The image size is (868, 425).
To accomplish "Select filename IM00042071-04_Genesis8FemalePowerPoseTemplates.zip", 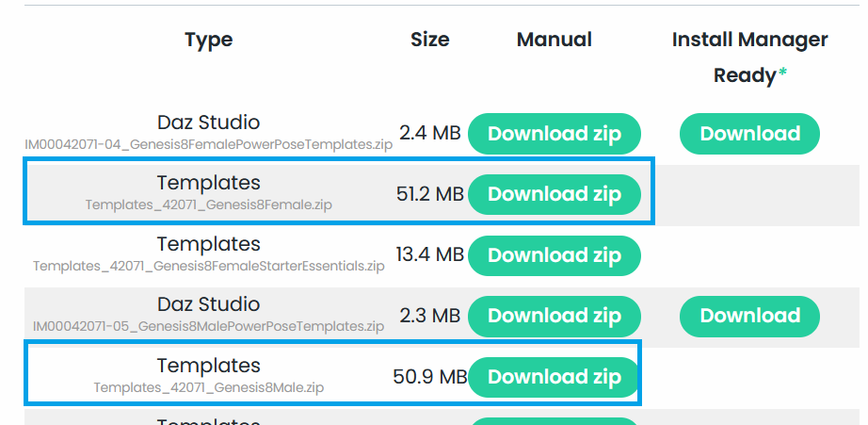I will coord(208,145).
